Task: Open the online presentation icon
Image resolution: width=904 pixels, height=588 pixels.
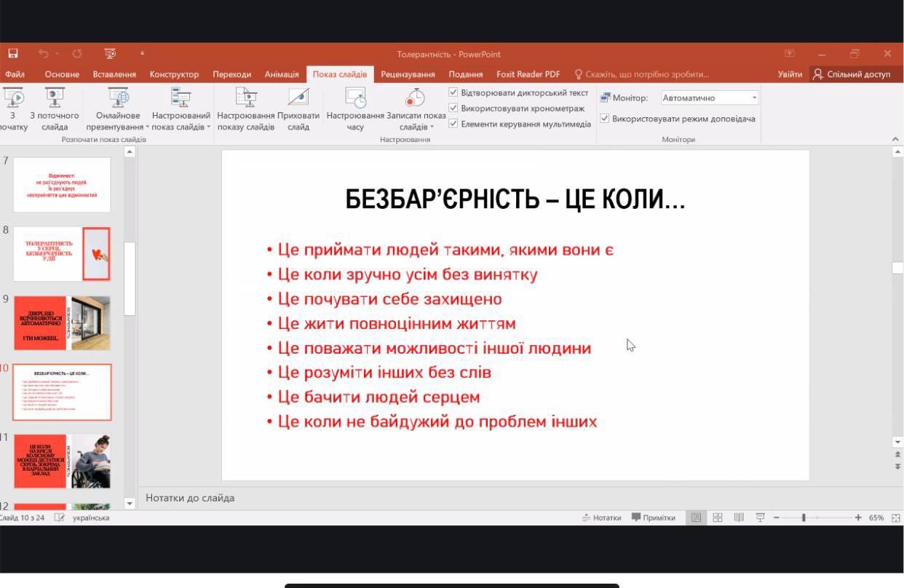Action: pyautogui.click(x=118, y=98)
